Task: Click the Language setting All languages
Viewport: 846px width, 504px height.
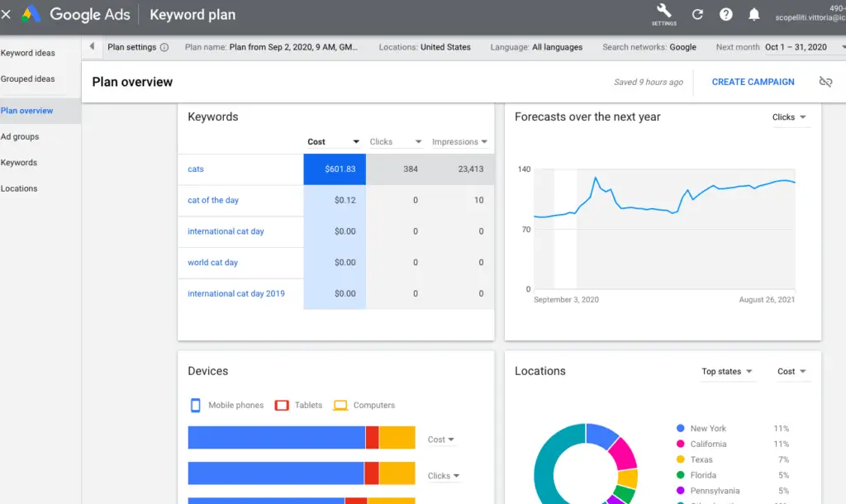Action: click(558, 47)
